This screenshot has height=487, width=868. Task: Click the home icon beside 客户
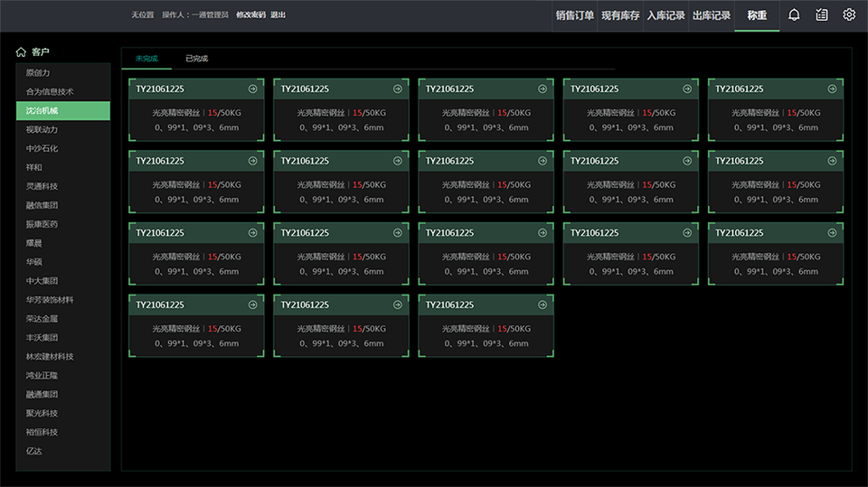click(21, 52)
